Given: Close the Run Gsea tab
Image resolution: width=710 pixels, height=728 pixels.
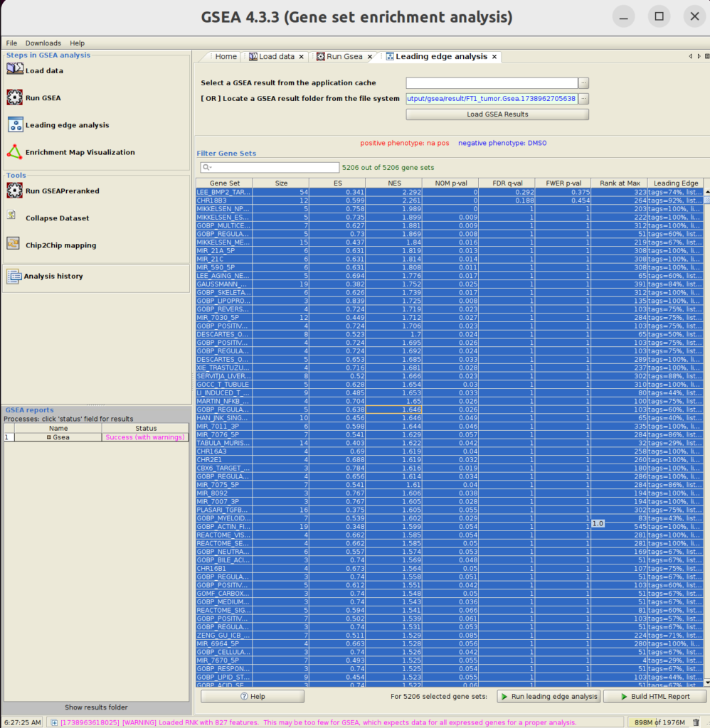Looking at the screenshot, I should [370, 57].
